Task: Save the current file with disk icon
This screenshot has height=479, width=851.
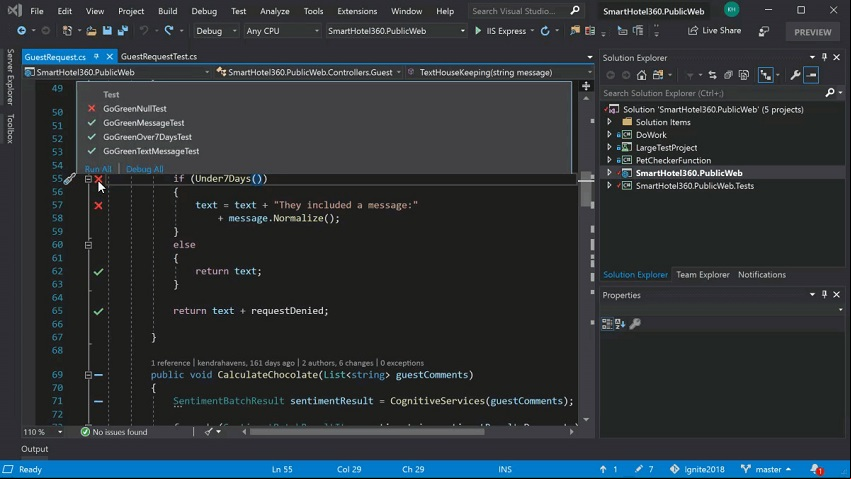Action: [x=107, y=31]
